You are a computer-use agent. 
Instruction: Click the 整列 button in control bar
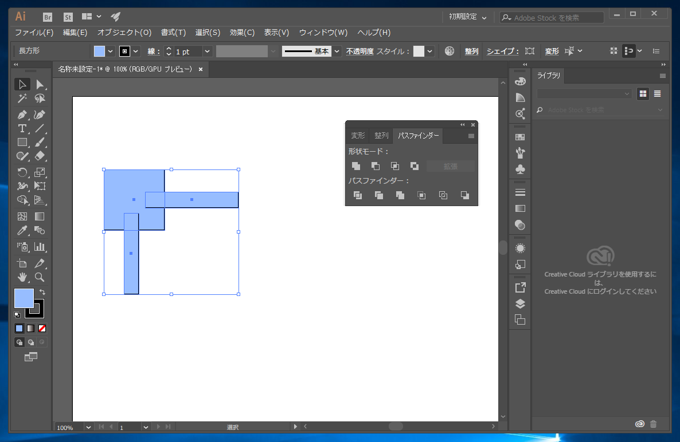point(471,51)
